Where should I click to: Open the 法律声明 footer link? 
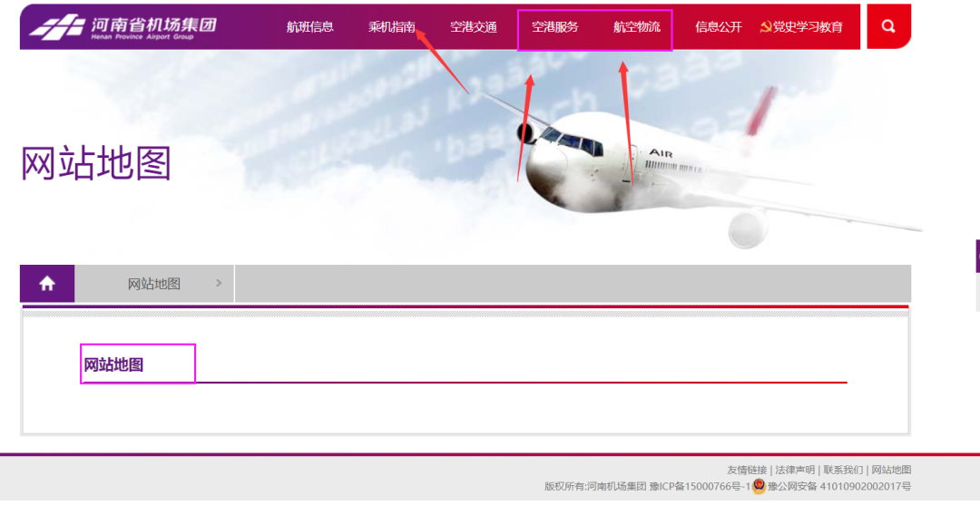tap(795, 470)
